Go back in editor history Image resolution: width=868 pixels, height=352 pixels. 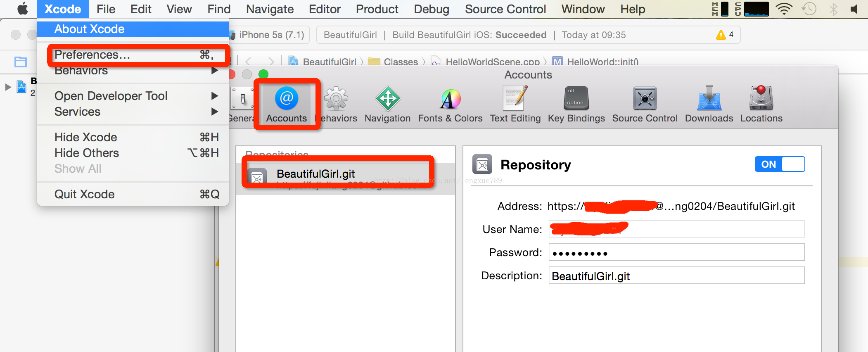[248, 62]
